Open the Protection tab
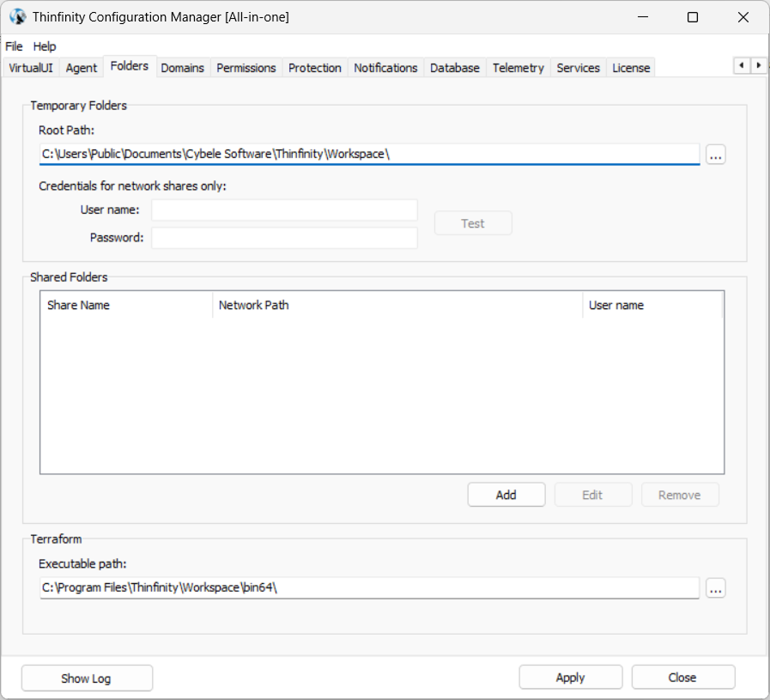Viewport: 770px width, 700px height. pos(315,68)
